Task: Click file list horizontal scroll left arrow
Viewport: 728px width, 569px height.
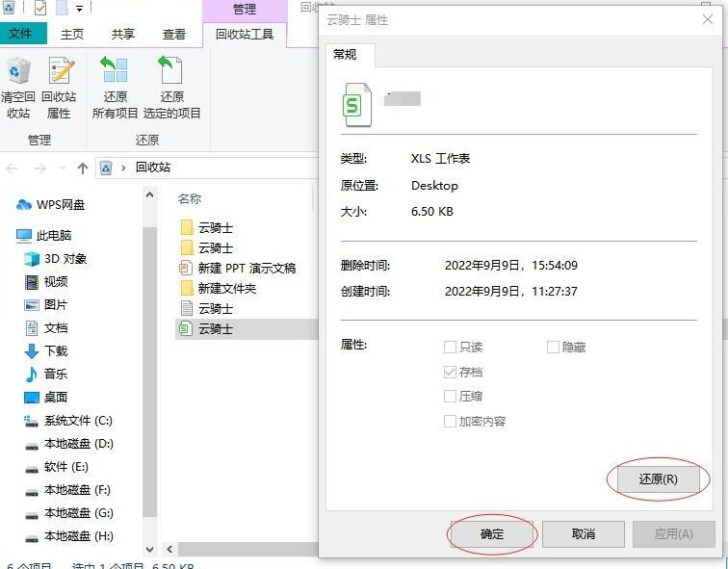Action: 169,549
